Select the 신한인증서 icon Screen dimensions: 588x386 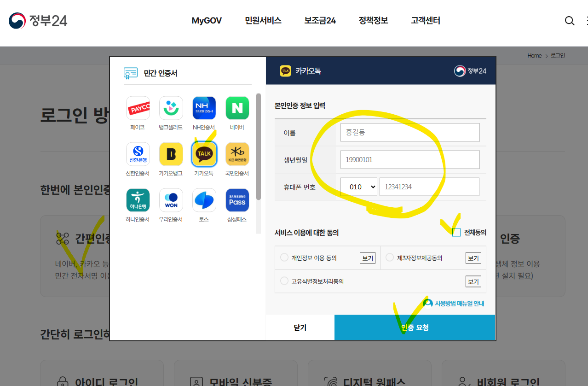(x=138, y=154)
